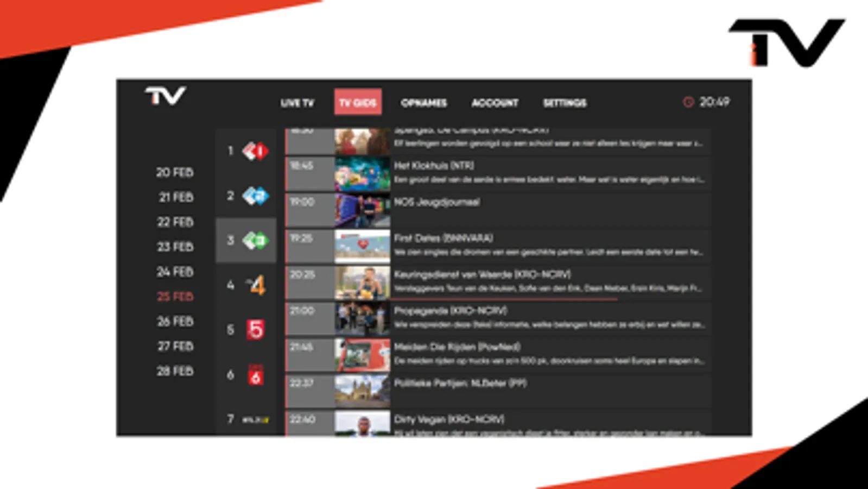Image resolution: width=868 pixels, height=489 pixels.
Task: Select the 20:25 time slot
Action: tap(310, 283)
